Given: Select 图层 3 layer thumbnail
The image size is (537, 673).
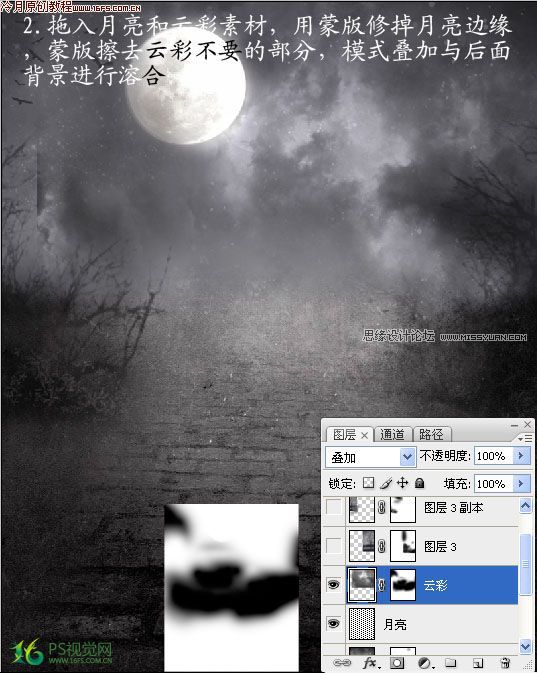Looking at the screenshot, I should [x=361, y=546].
